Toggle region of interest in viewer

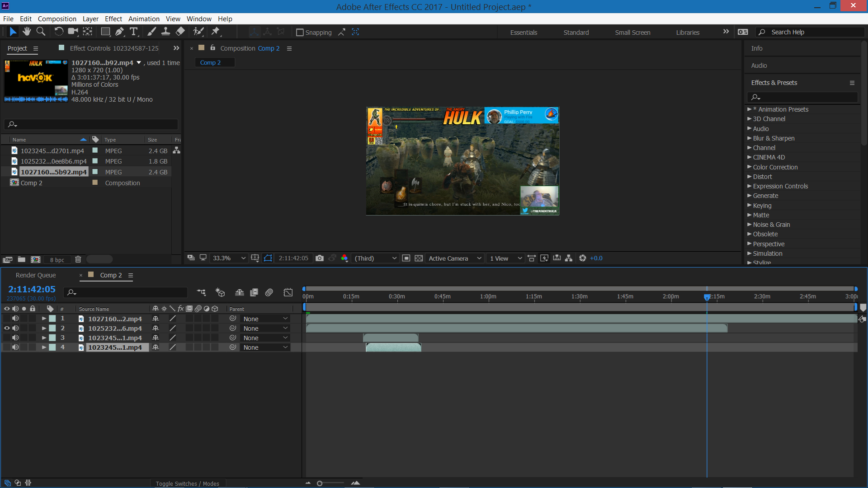[x=406, y=258]
